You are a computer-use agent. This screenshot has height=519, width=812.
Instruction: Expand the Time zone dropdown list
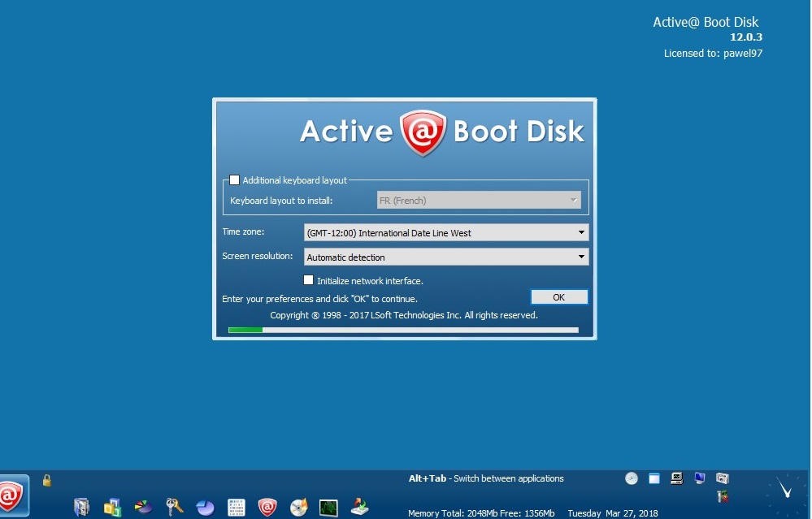coord(446,232)
